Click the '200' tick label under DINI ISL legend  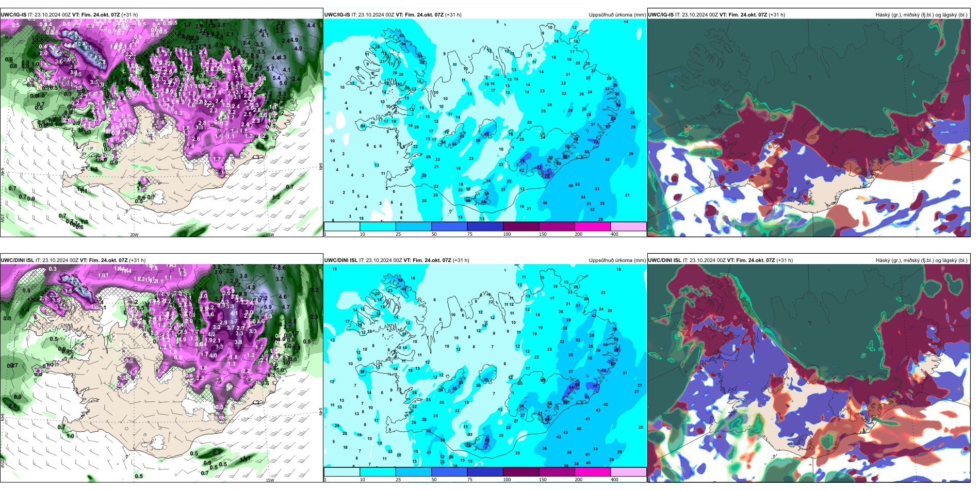[x=579, y=480]
